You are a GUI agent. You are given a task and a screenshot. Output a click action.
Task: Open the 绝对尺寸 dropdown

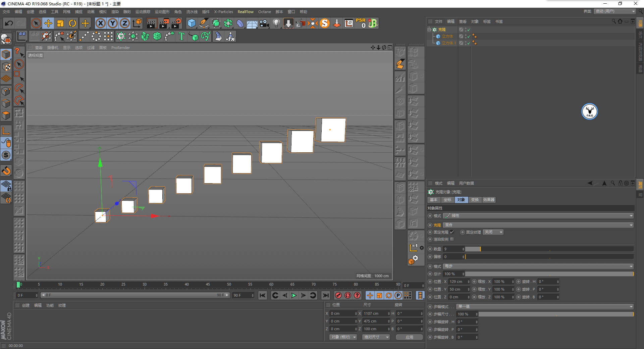[376, 337]
